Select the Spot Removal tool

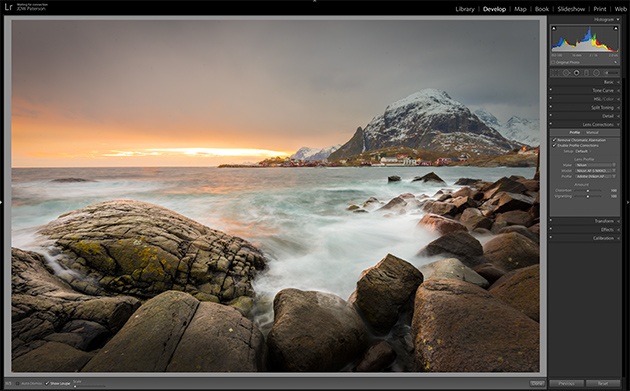pyautogui.click(x=566, y=73)
